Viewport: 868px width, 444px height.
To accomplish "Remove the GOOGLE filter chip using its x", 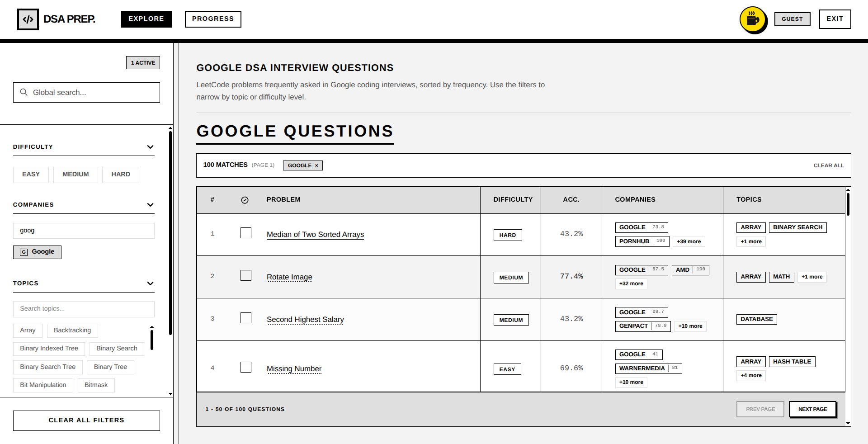I will (x=316, y=165).
